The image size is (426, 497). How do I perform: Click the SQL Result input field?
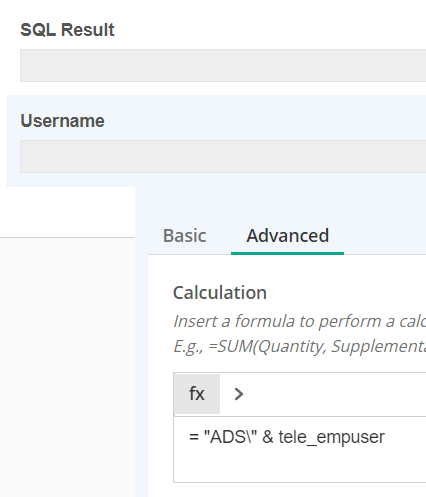(223, 65)
